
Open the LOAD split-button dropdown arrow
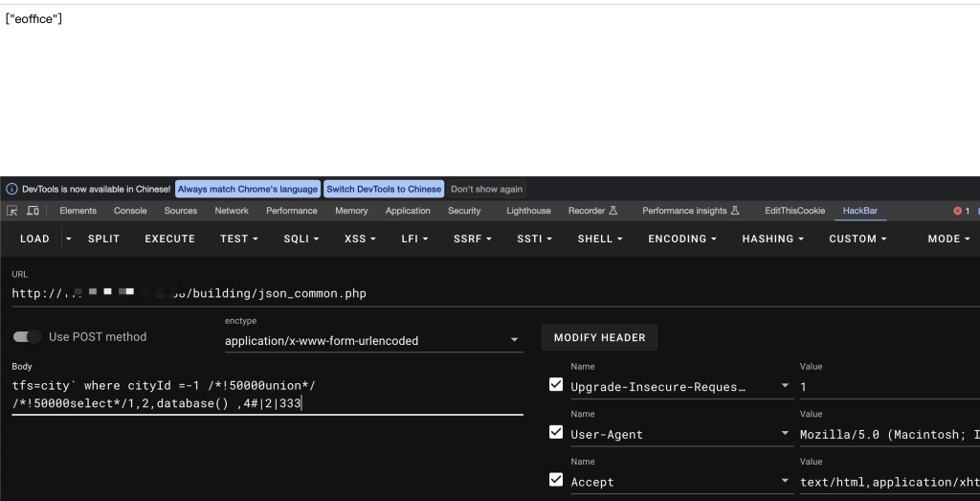point(69,239)
